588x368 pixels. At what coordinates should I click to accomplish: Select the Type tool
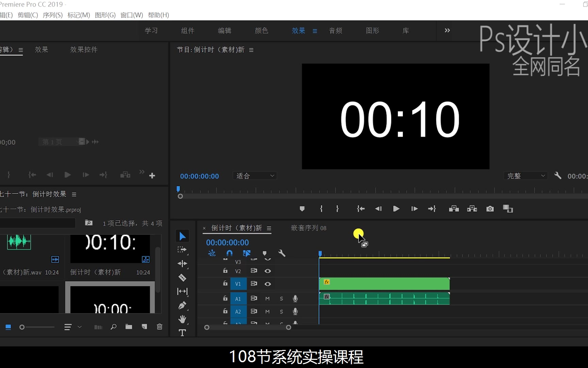[x=182, y=333]
